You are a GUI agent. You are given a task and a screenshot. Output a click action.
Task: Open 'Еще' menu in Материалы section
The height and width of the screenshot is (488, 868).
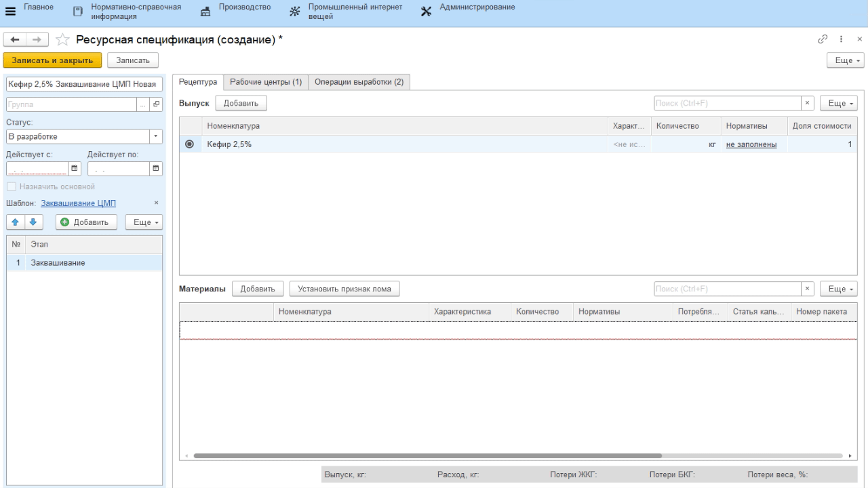tap(838, 289)
